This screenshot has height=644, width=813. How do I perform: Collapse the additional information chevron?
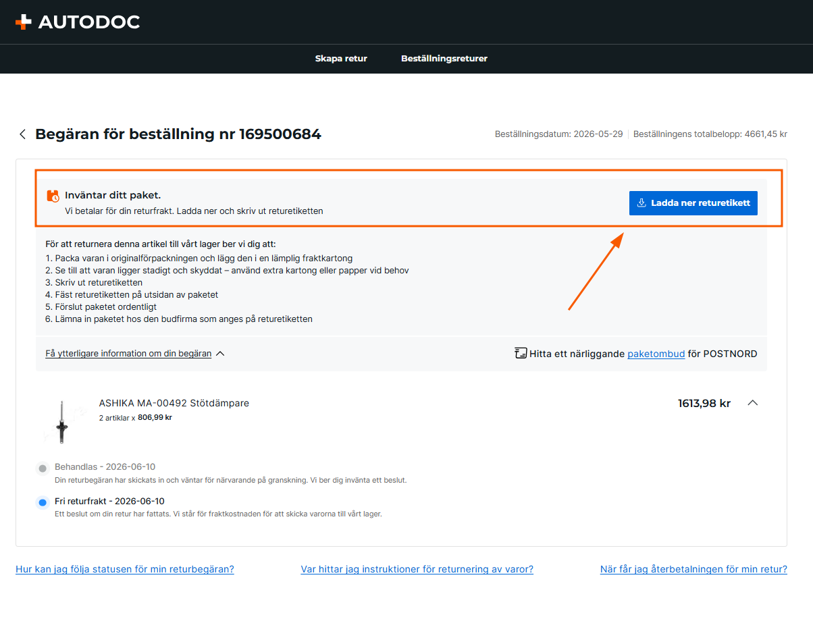coord(220,353)
